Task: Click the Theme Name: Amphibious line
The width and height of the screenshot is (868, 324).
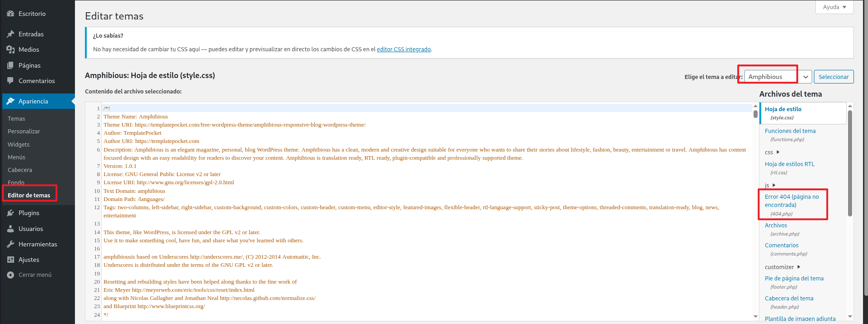Action: pyautogui.click(x=135, y=117)
